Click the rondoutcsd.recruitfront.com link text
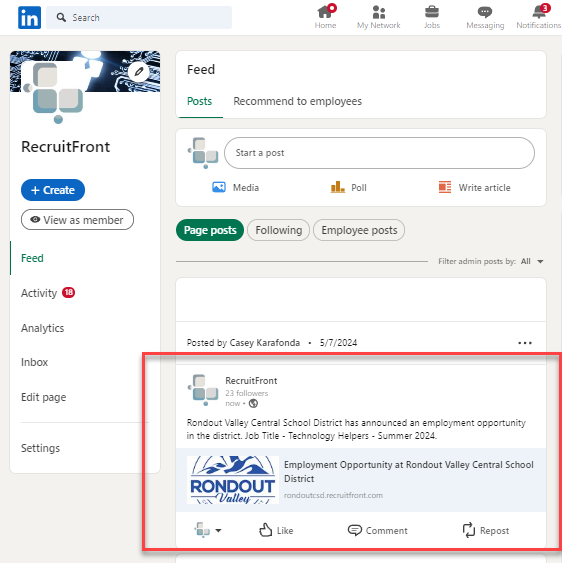 [x=333, y=495]
